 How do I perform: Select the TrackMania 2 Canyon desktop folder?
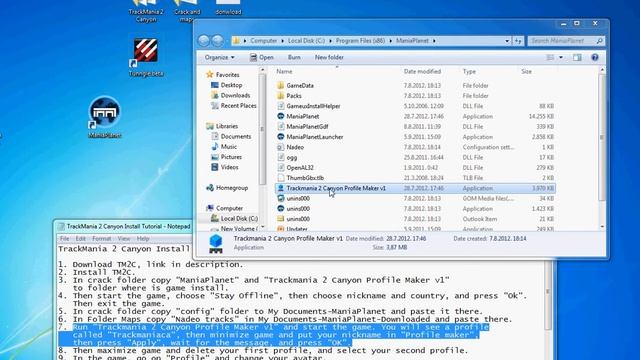[146, 11]
